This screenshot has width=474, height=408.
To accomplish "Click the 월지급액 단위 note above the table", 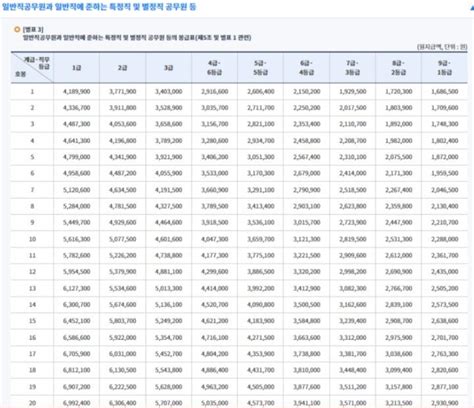I will pyautogui.click(x=442, y=47).
